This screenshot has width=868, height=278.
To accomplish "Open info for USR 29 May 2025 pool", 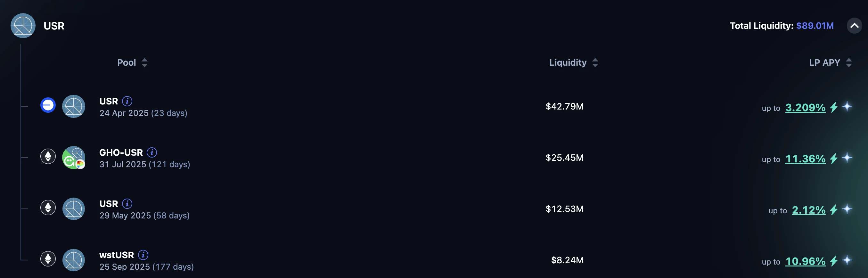I will tap(127, 203).
